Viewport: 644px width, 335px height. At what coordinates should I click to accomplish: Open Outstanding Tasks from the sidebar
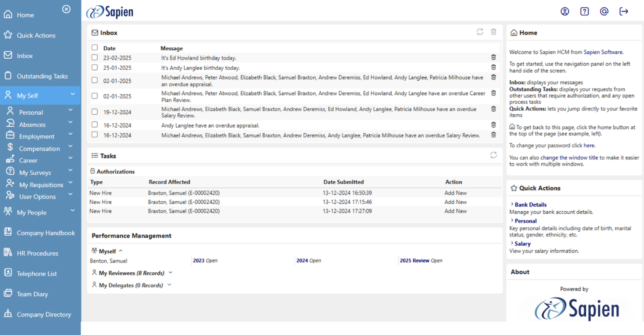42,76
